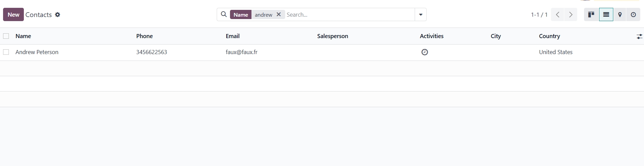Image resolution: width=644 pixels, height=166 pixels.
Task: Switch to Map view
Action: tap(620, 15)
